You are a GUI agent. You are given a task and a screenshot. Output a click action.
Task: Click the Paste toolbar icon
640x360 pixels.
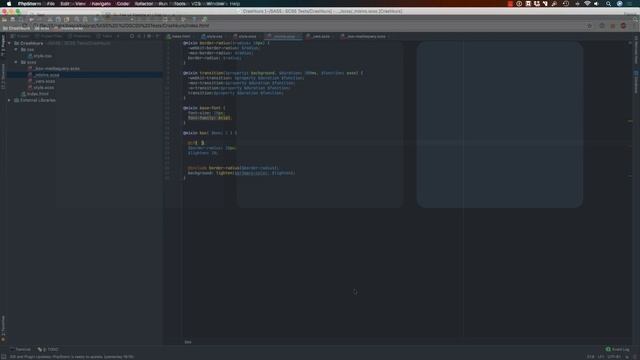(x=67, y=19)
